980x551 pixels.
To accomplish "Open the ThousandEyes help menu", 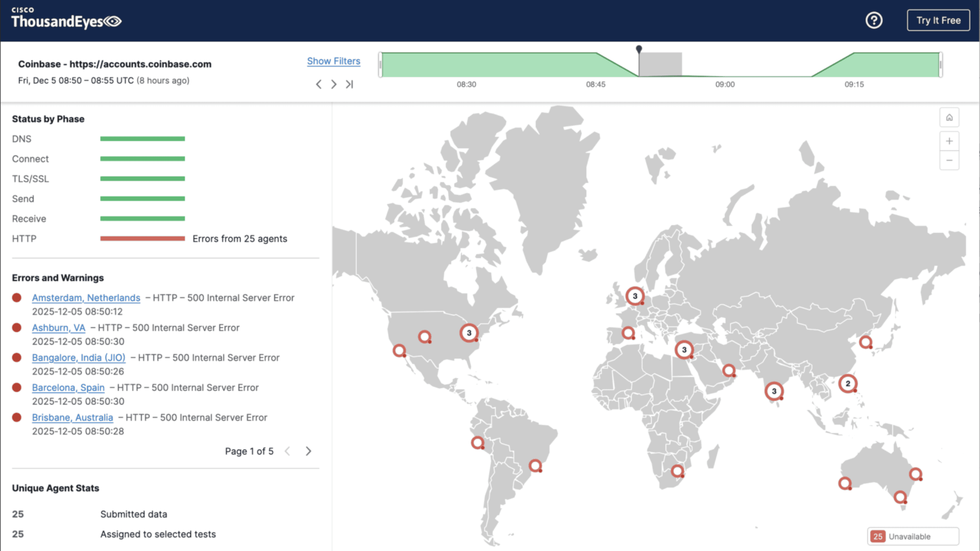I will (x=873, y=20).
